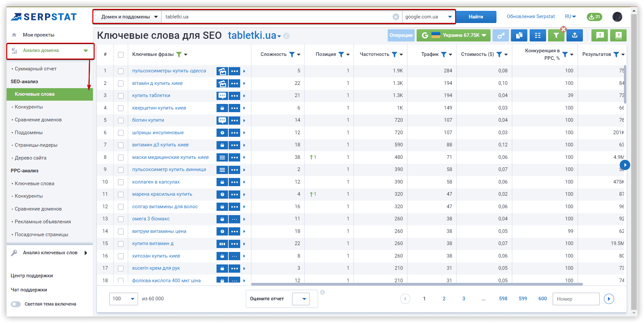
Task: Click the Найти search button
Action: (x=476, y=17)
